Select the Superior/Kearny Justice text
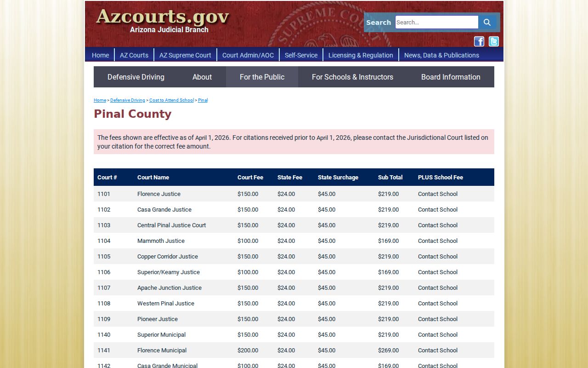The image size is (588, 368). point(169,272)
